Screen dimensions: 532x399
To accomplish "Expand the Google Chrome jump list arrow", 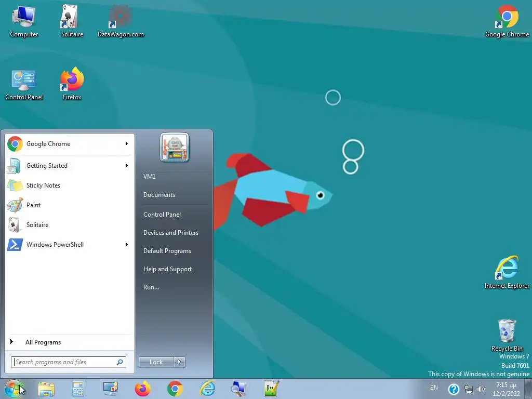I will tap(127, 143).
